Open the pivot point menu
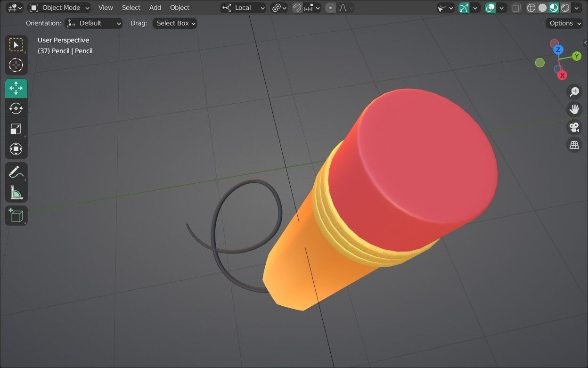 point(279,8)
